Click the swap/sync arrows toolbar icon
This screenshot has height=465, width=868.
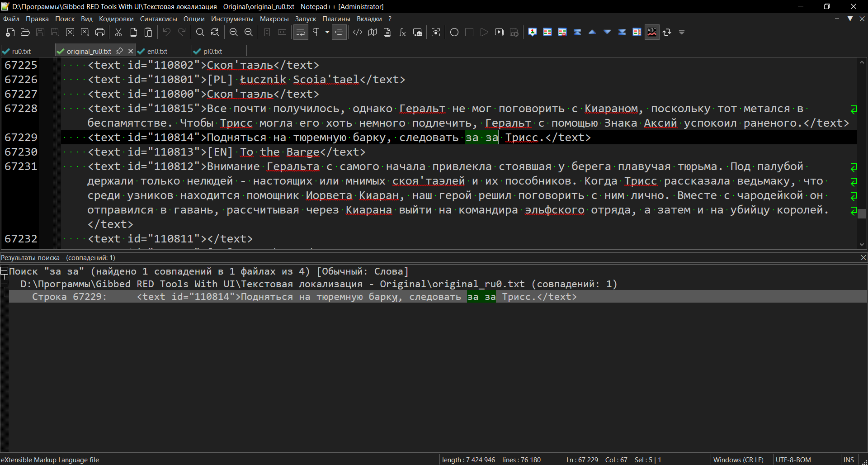667,32
